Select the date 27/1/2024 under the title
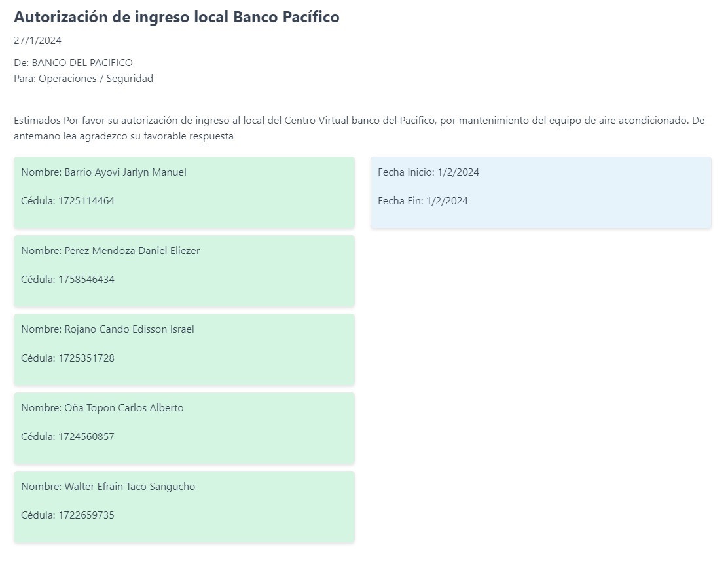The image size is (728, 575). click(x=37, y=41)
